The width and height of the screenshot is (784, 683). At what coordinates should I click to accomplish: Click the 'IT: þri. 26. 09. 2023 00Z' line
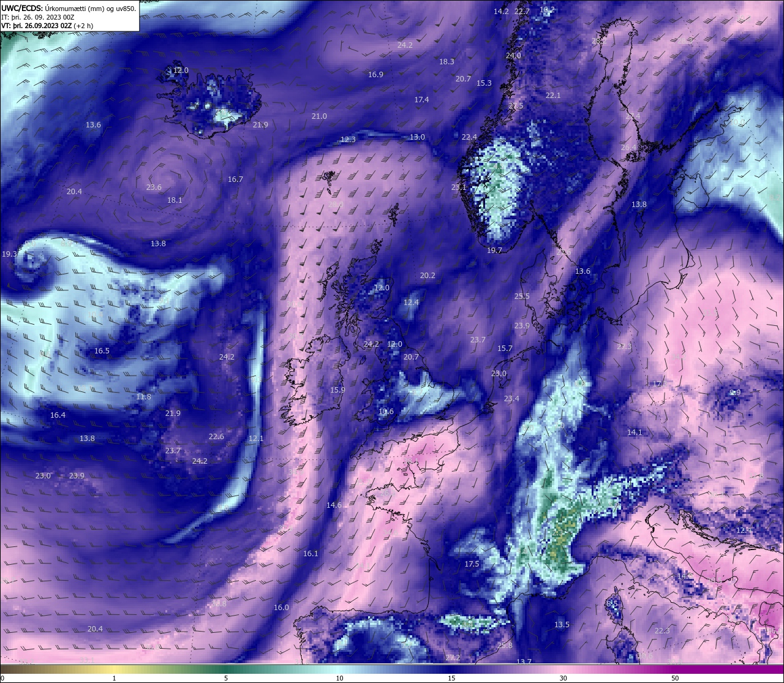coord(38,17)
